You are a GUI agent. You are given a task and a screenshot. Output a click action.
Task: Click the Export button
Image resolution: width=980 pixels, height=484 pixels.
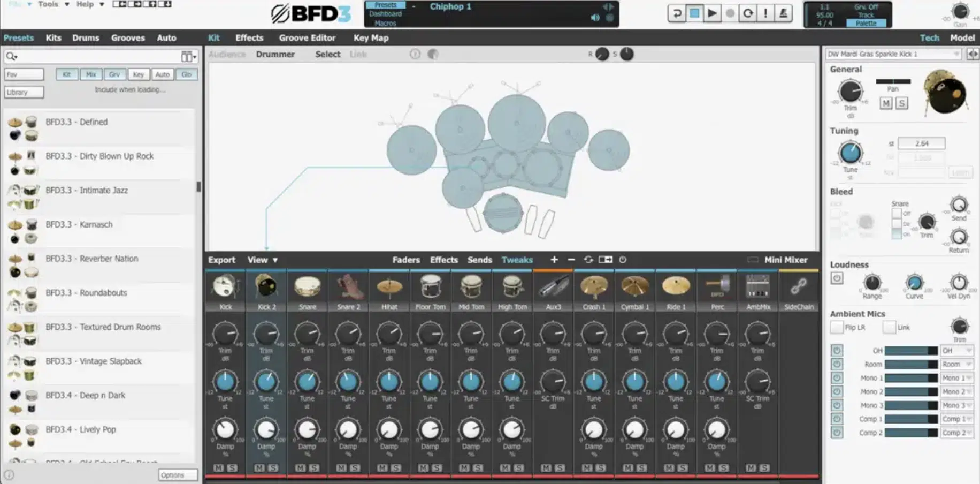(x=221, y=260)
